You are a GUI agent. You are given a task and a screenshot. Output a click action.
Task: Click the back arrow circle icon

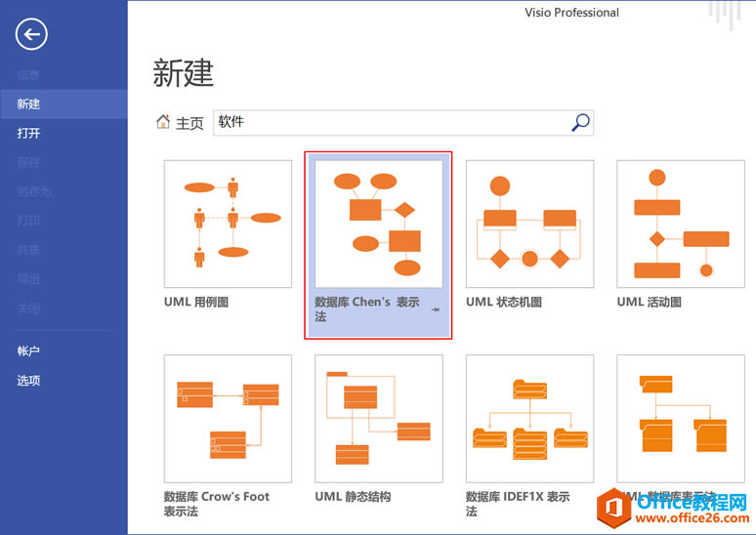click(31, 34)
